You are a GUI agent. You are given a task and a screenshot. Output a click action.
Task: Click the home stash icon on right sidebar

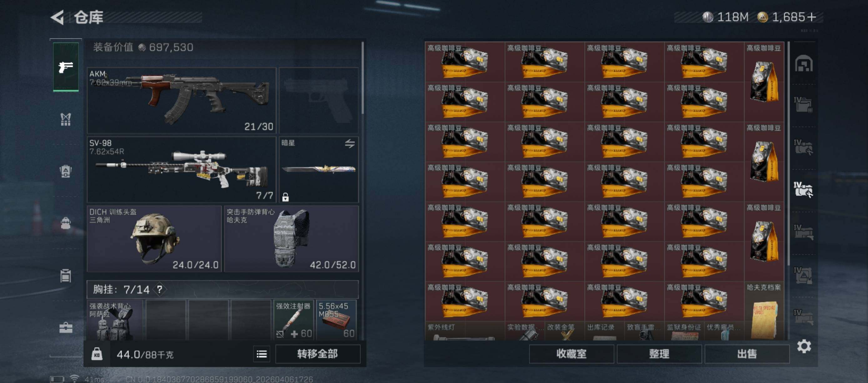coord(804,64)
